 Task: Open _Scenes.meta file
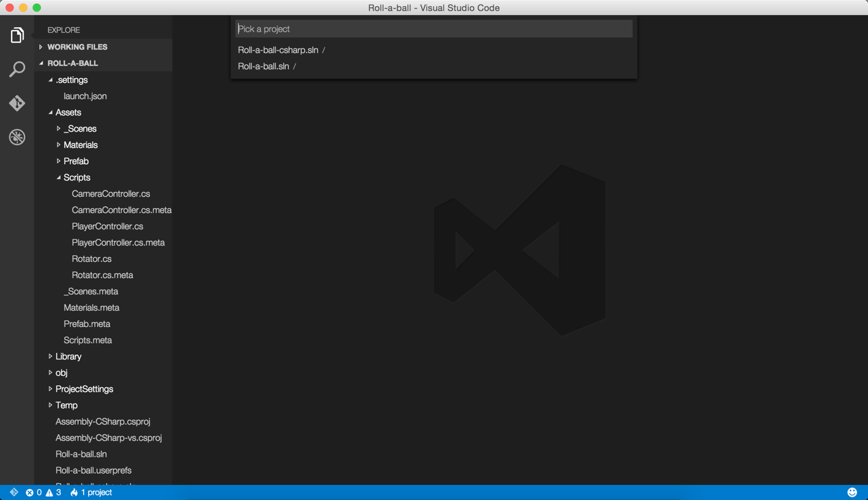pyautogui.click(x=103, y=292)
